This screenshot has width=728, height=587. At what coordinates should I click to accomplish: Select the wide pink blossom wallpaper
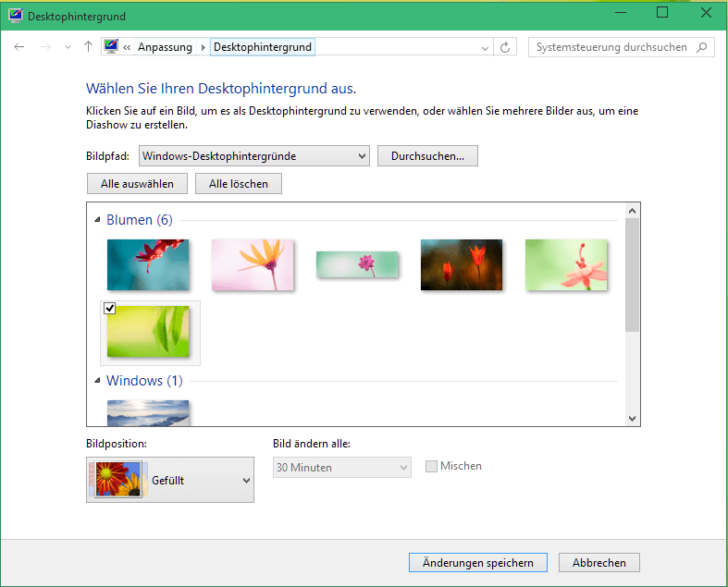click(357, 264)
